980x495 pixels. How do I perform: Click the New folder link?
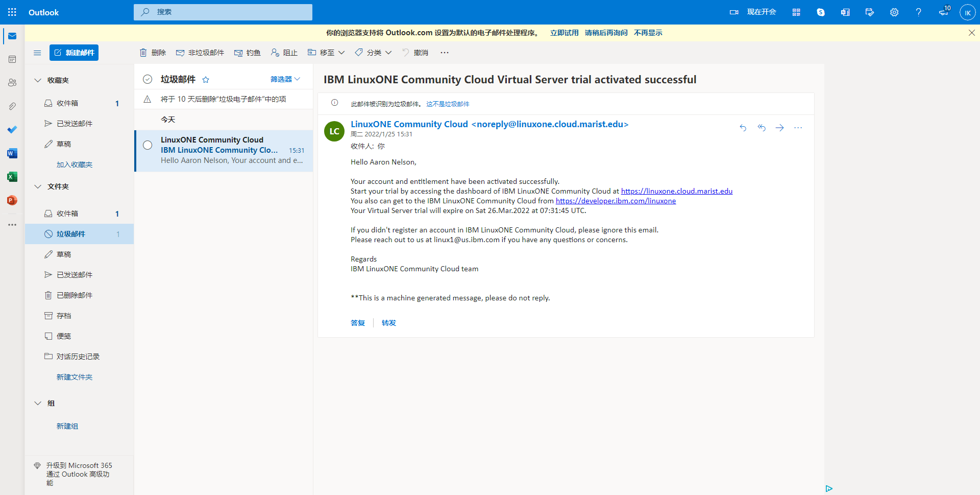(75, 377)
